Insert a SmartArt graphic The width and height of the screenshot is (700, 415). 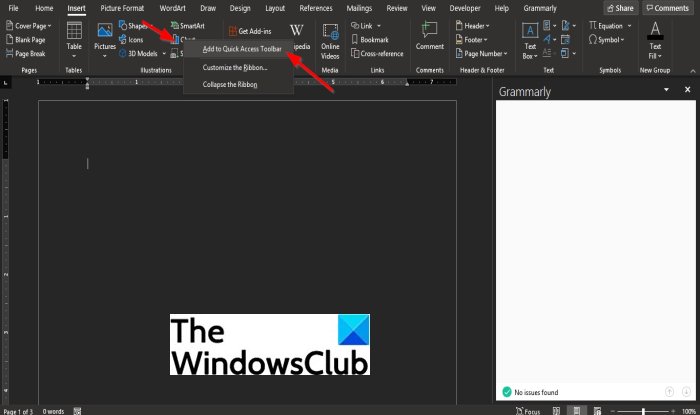click(x=188, y=26)
